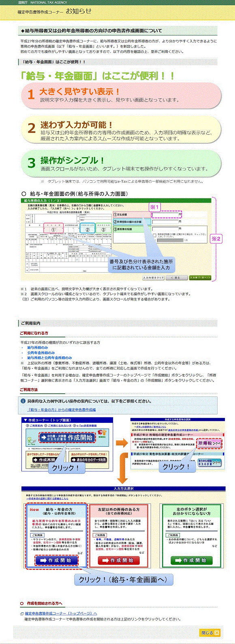
Task: Click the green 入力終了(次へ) button
Action: pos(200,278)
